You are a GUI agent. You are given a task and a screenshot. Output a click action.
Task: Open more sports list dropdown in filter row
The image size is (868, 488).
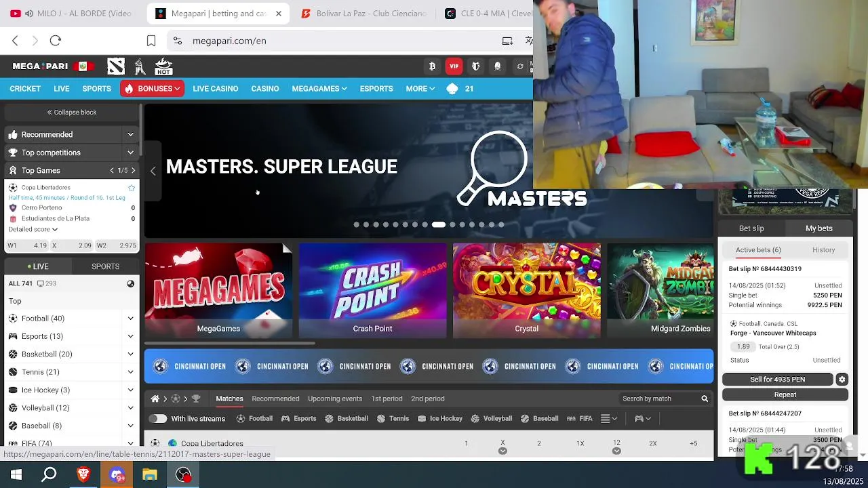click(609, 419)
